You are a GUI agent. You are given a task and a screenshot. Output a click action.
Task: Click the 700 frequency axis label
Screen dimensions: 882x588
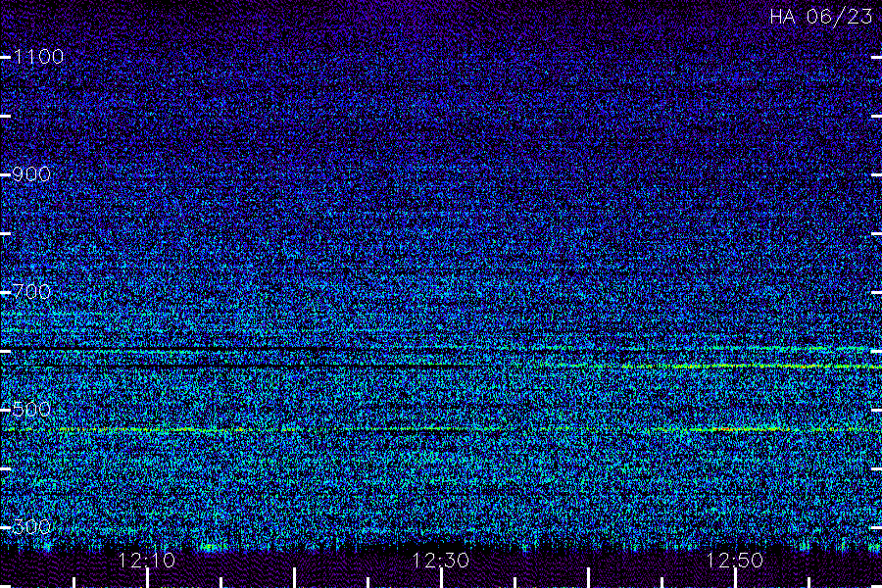(x=31, y=292)
